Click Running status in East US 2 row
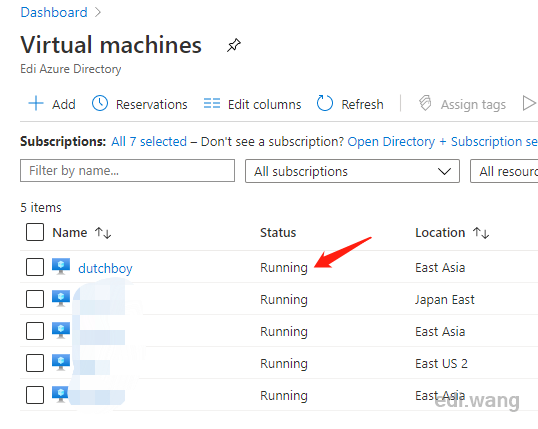The width and height of the screenshot is (538, 429). point(284,363)
